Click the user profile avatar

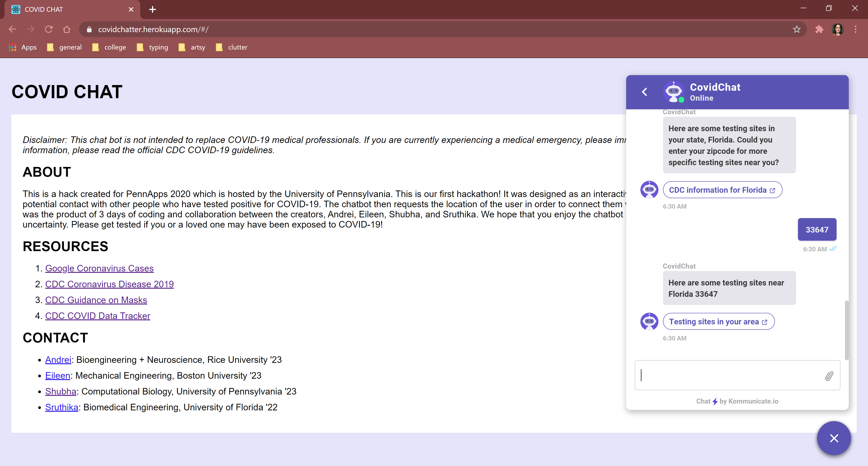(x=837, y=29)
